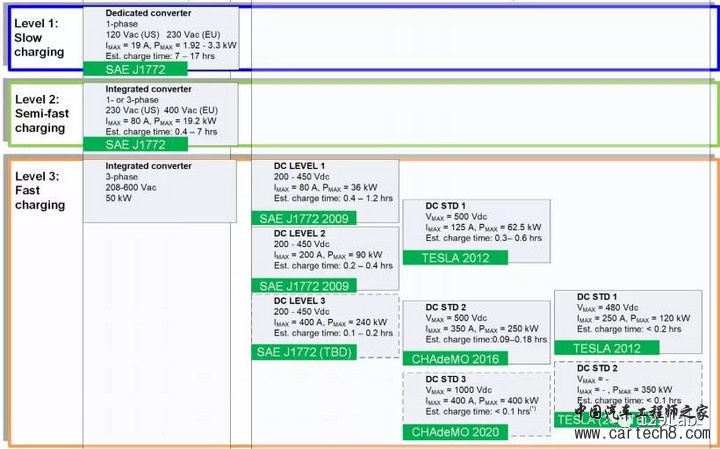
Task: Click the green SAE J1772 (TBD) label
Action: (x=301, y=352)
